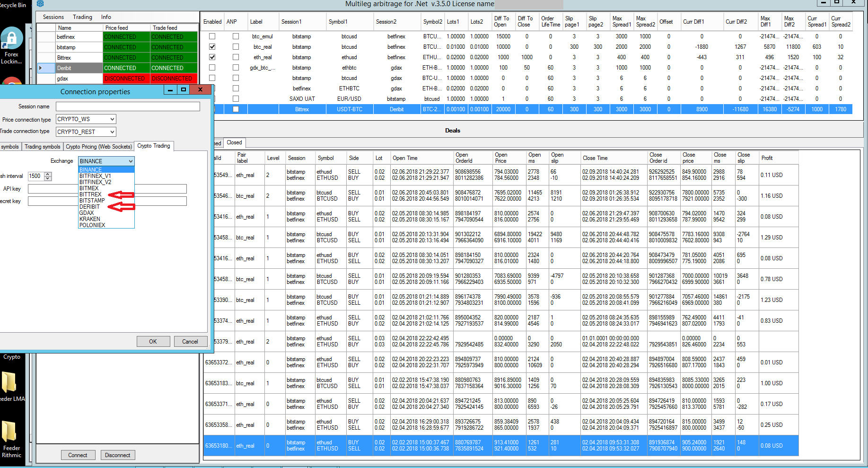Click the interval value 1500 field

[36, 176]
